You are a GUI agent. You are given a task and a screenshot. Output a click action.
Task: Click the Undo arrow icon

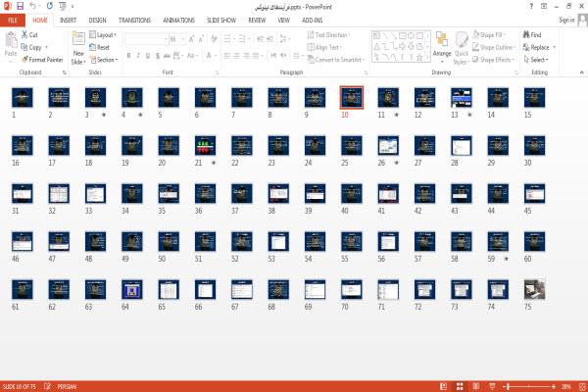(x=33, y=6)
